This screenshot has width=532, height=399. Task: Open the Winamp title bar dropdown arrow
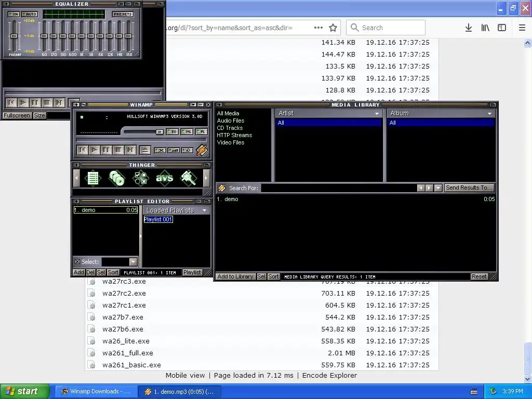193,105
